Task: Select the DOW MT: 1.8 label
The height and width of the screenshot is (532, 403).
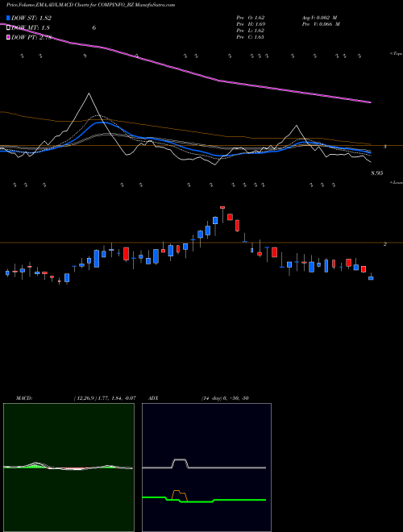Action: 31,27
